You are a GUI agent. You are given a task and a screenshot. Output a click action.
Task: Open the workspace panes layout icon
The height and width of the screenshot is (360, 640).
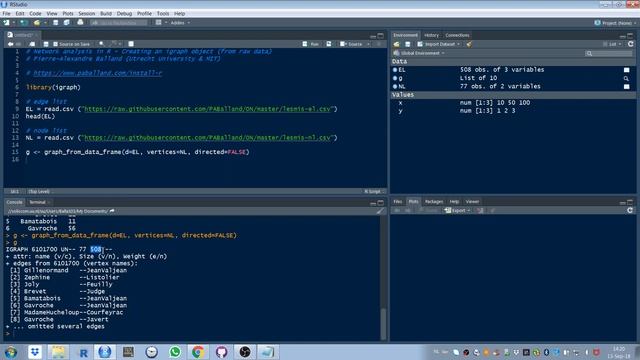158,23
